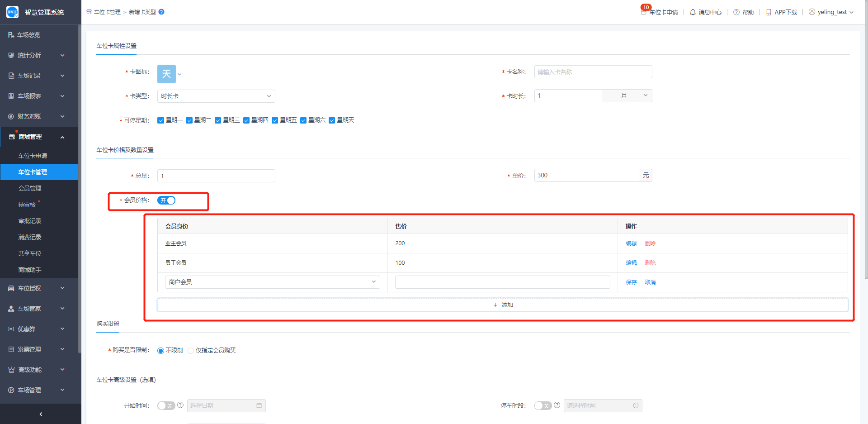Click the 财务对账 coin icon
The width and height of the screenshot is (868, 424).
click(x=11, y=116)
